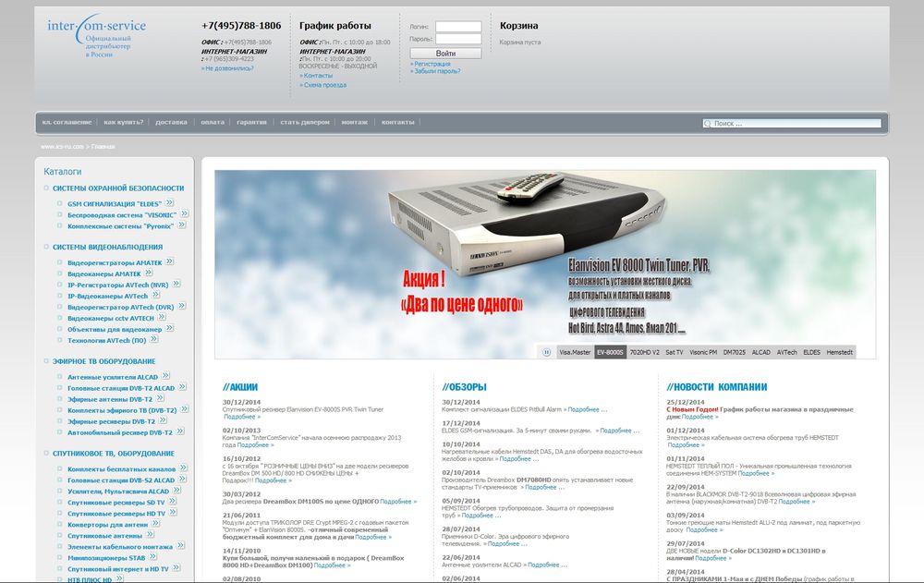The image size is (924, 583).
Task: Click arrow icon beside Видеорегистраторы AMATEK
Action: (170, 261)
